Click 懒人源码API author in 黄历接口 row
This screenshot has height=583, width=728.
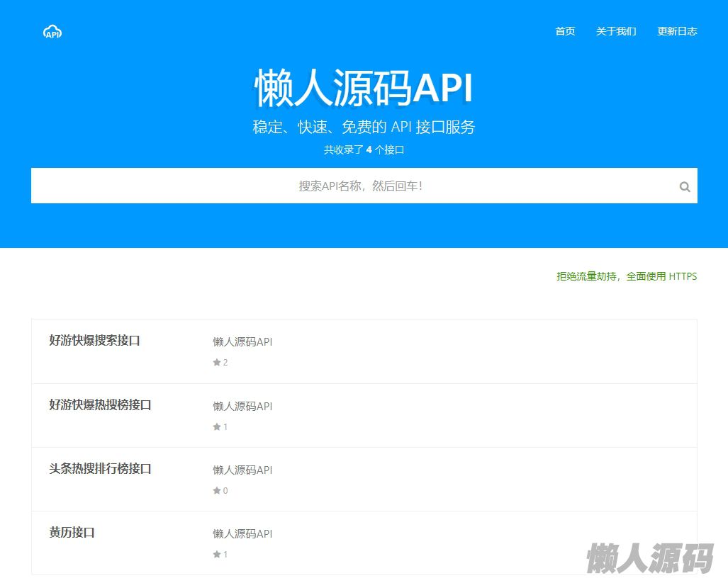click(242, 534)
